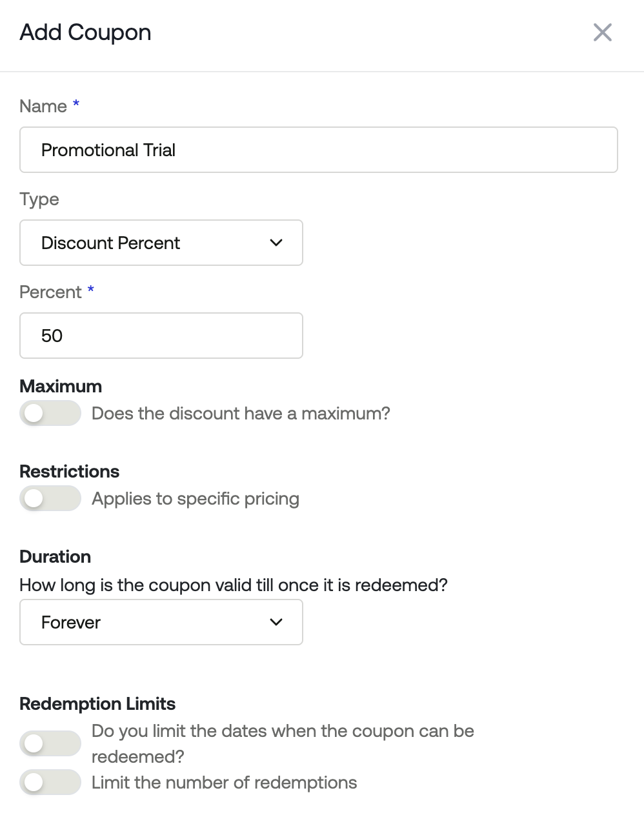644x826 pixels.
Task: Enable the redemption date limit toggle
Action: [50, 743]
